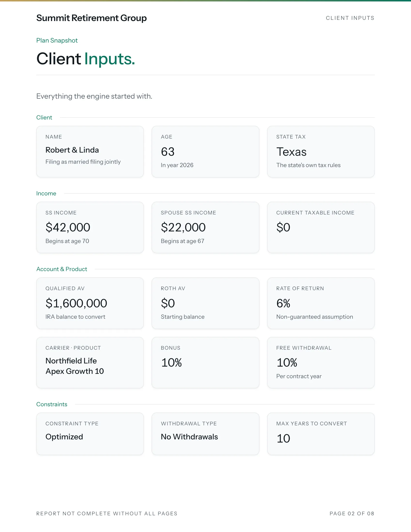Click the Constraints section heading

(52, 404)
